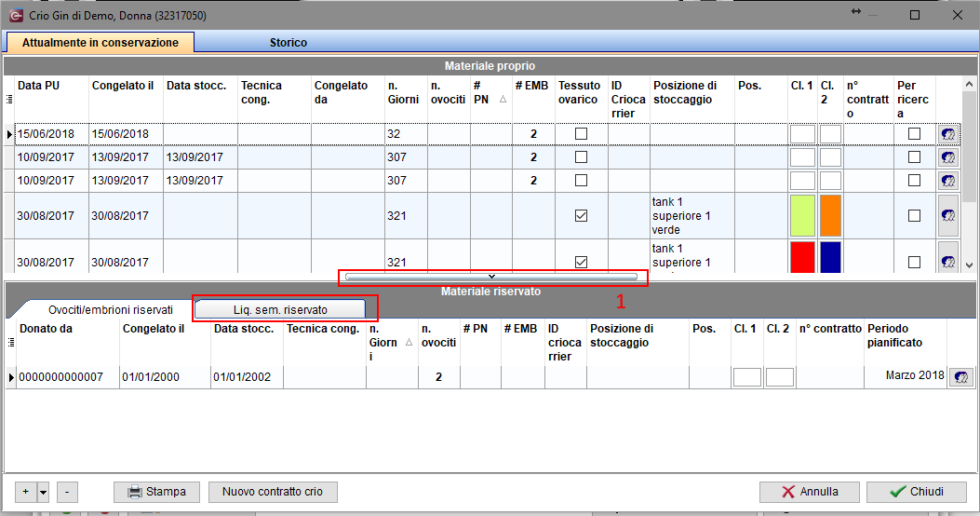Click the Stampa print button
The image size is (980, 516).
coord(157,492)
